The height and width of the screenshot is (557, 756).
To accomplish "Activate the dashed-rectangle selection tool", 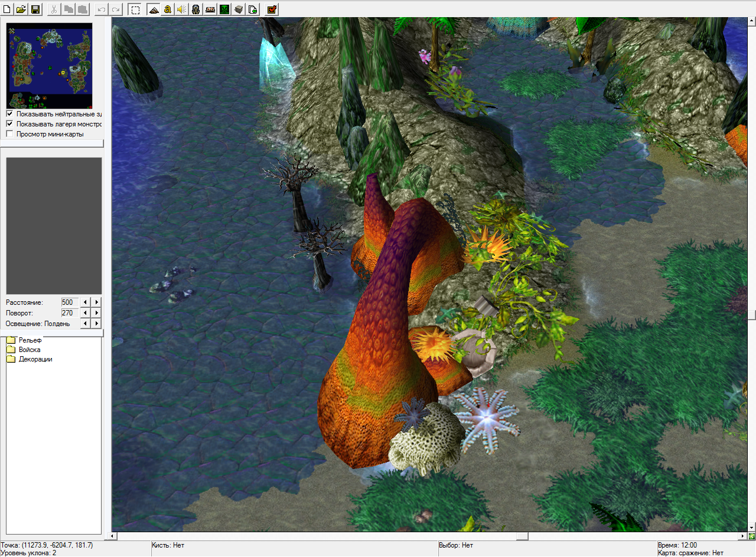I will click(135, 9).
